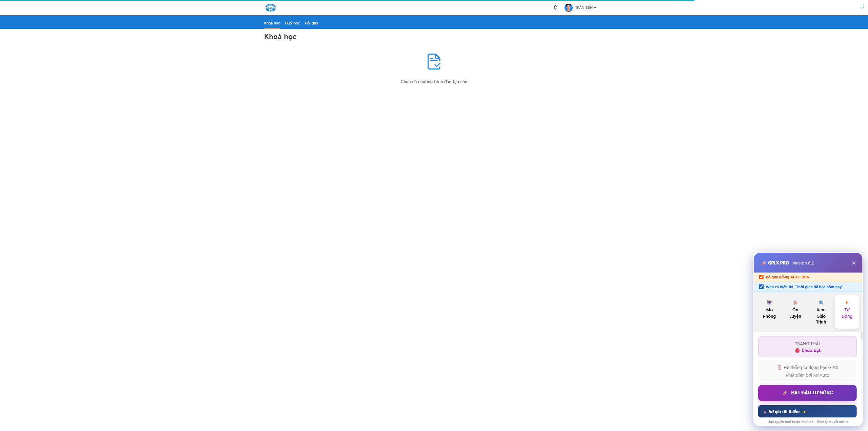Open the Hỏi đáp tab
The image size is (868, 431).
[311, 23]
